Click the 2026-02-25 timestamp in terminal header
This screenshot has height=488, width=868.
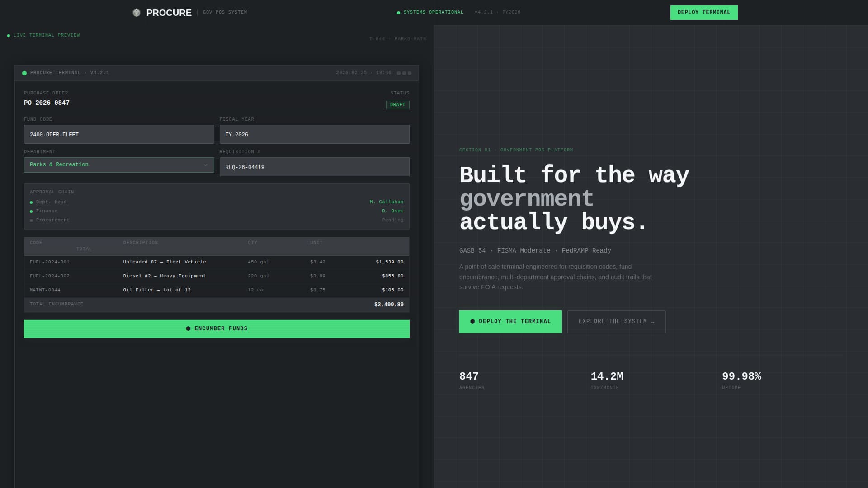(363, 73)
